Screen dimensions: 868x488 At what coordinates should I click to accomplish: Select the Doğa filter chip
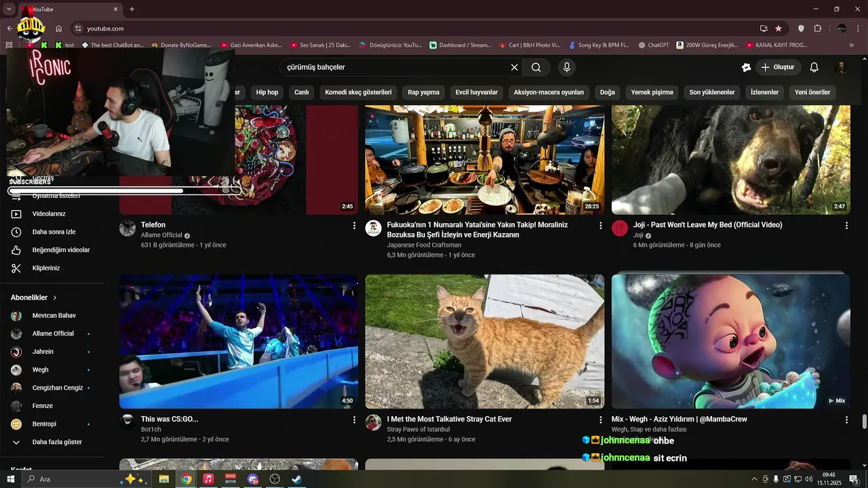(608, 92)
